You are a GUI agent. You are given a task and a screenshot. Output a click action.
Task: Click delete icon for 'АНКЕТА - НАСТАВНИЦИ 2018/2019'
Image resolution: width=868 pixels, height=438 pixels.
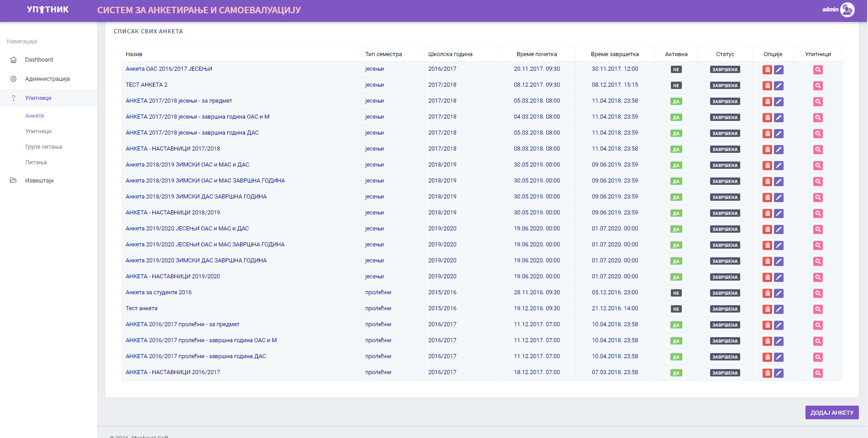pos(767,214)
